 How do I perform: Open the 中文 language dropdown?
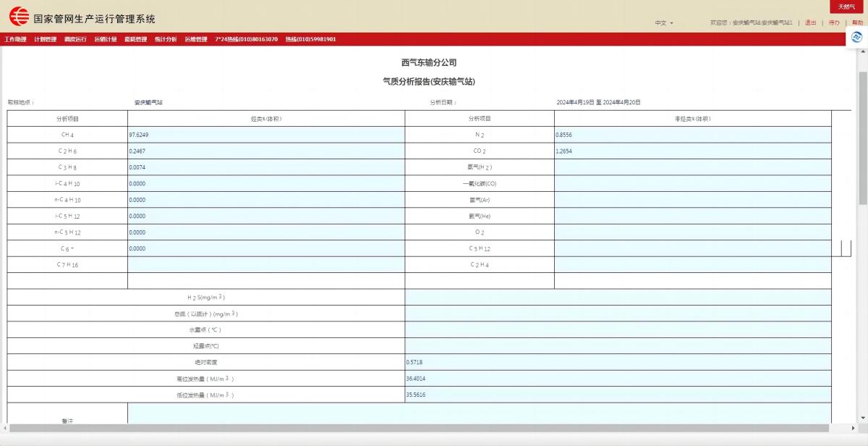click(x=664, y=23)
